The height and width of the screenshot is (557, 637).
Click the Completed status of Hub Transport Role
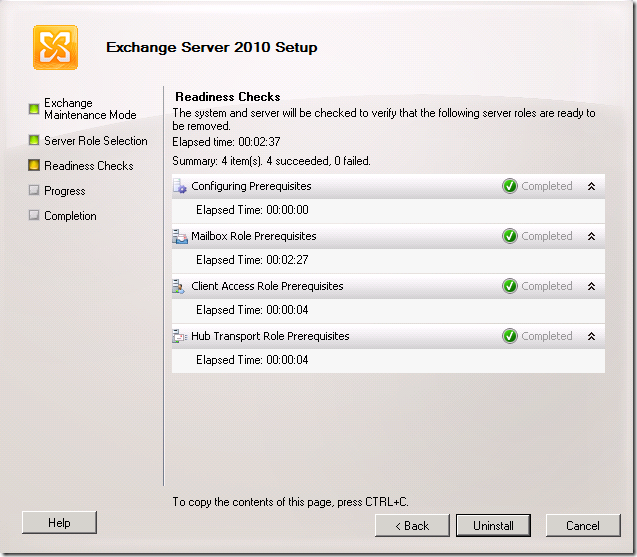[547, 336]
